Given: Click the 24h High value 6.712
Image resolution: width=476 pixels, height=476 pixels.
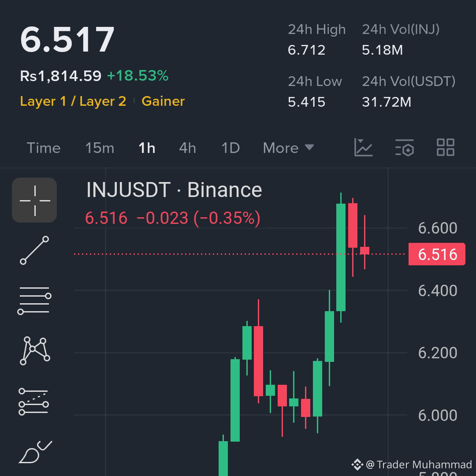Looking at the screenshot, I should [x=307, y=50].
